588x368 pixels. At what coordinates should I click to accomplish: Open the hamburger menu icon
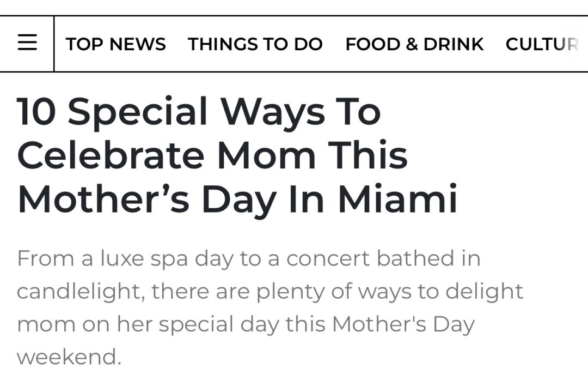[27, 43]
